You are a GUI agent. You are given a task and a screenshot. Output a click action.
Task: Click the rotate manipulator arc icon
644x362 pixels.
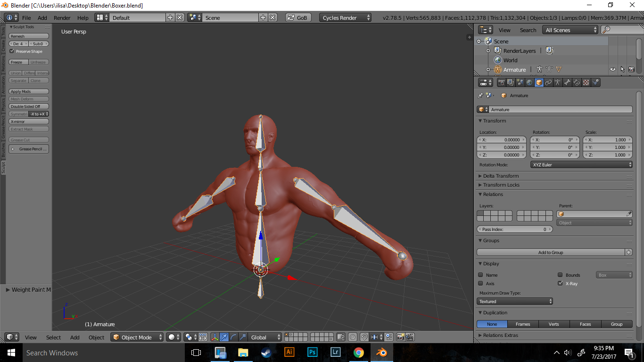pyautogui.click(x=233, y=337)
